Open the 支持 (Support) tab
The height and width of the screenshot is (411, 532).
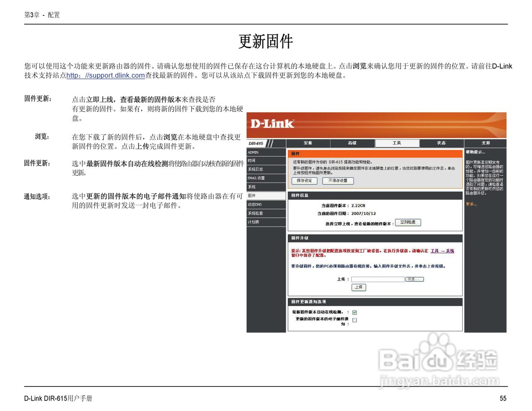pos(486,143)
